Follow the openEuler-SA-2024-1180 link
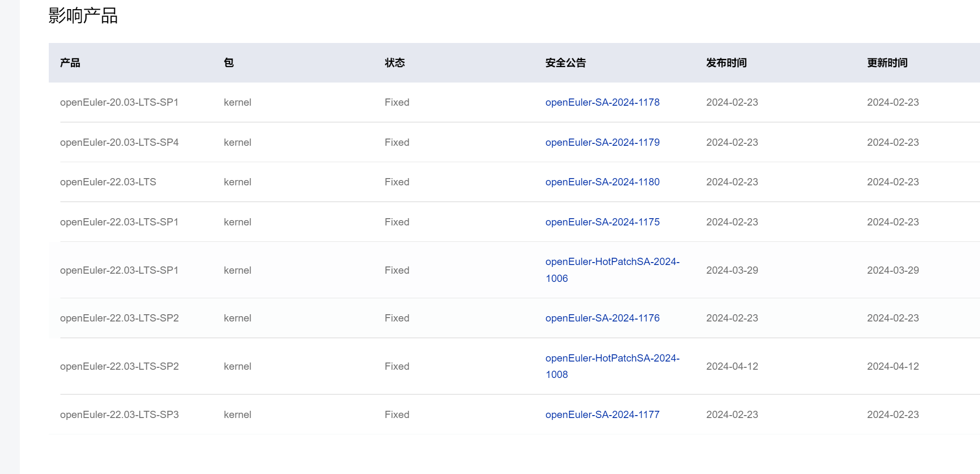The width and height of the screenshot is (980, 474). click(602, 182)
